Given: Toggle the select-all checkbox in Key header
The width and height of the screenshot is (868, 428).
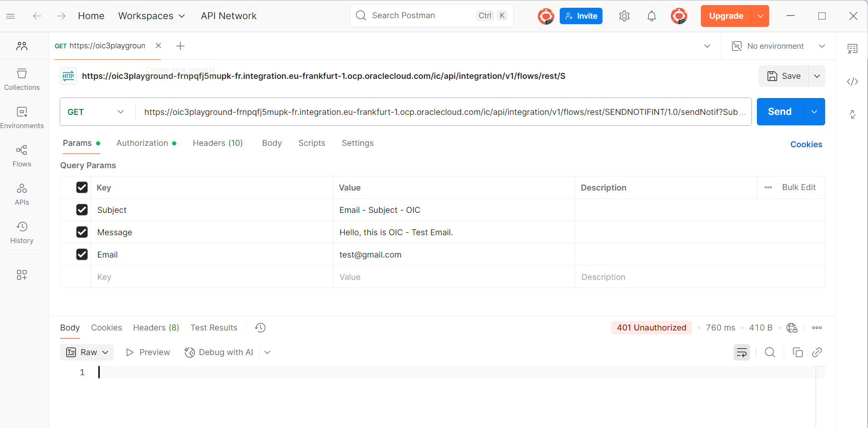Looking at the screenshot, I should pyautogui.click(x=82, y=187).
